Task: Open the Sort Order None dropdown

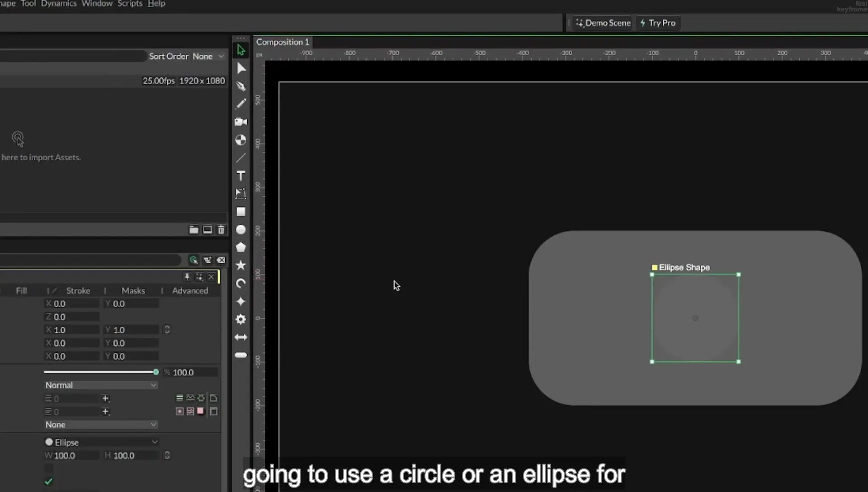Action: tap(208, 56)
